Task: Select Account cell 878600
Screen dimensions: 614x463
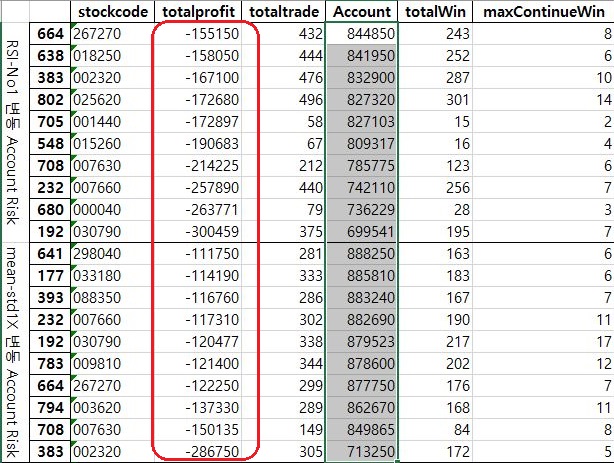Action: coord(362,364)
